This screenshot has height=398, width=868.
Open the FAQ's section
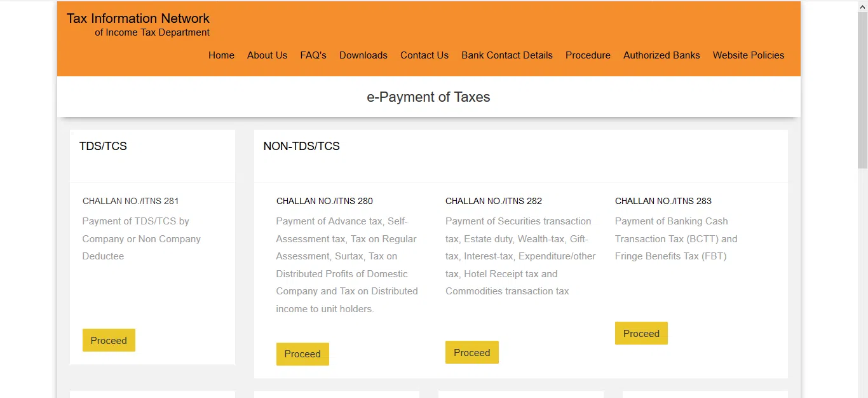coord(313,55)
